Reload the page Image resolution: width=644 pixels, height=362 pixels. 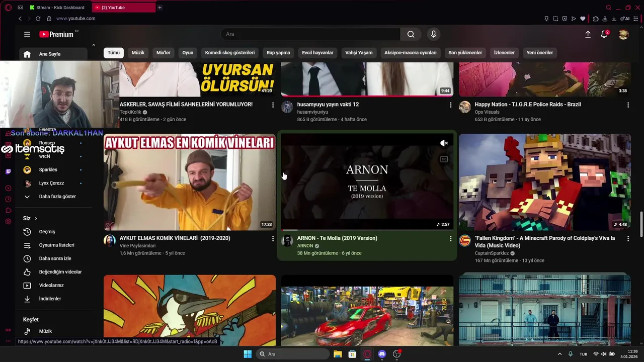click(38, 19)
